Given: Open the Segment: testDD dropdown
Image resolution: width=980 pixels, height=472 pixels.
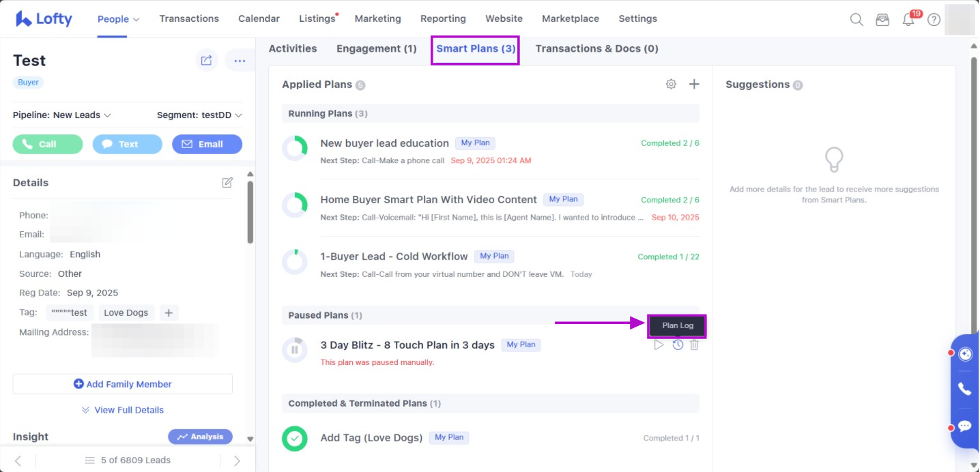Looking at the screenshot, I should [199, 115].
